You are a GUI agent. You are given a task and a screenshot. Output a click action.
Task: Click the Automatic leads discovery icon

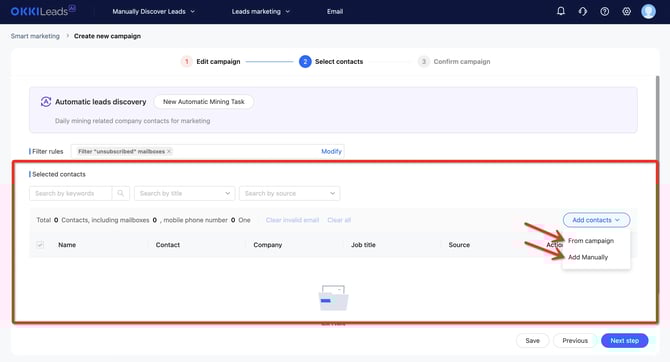click(x=46, y=102)
